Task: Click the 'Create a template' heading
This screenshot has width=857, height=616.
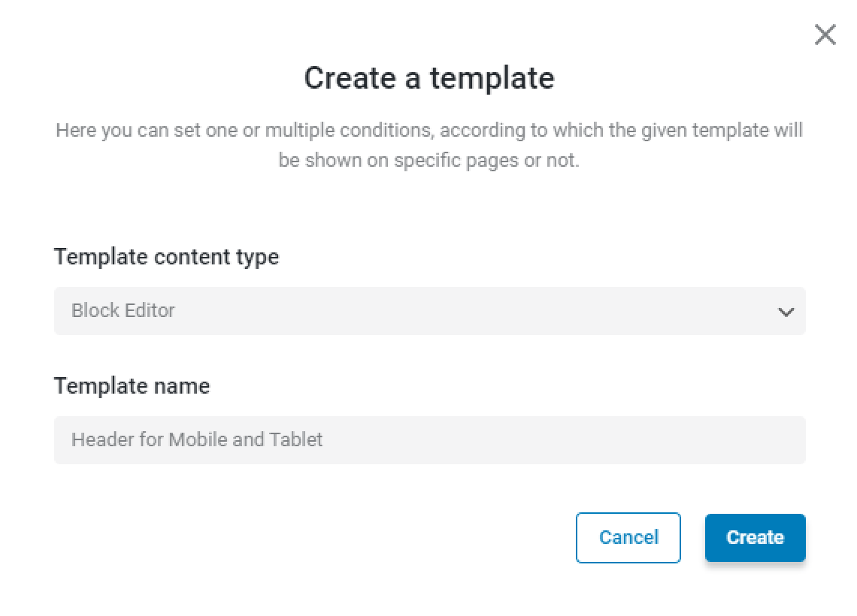Action: 429,77
